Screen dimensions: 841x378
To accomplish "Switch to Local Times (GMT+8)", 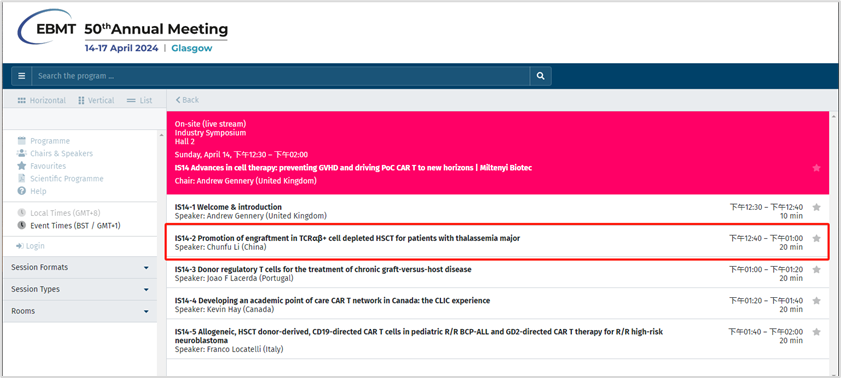I will point(60,213).
